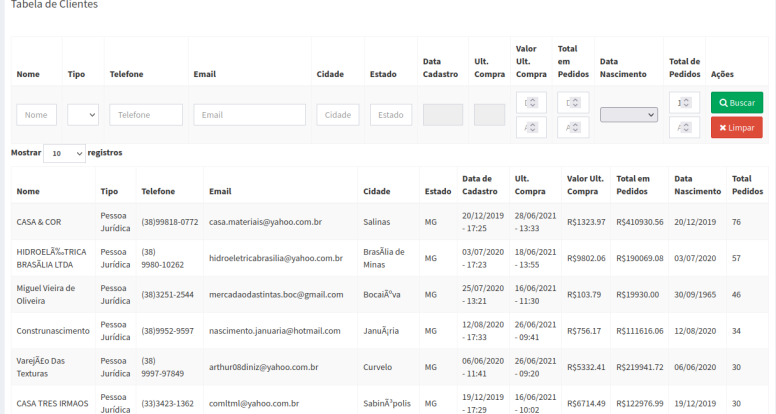Screen dimensions: 776x414
Task: Click email arthur08diniz@yahoo.com.br
Action: (264, 367)
